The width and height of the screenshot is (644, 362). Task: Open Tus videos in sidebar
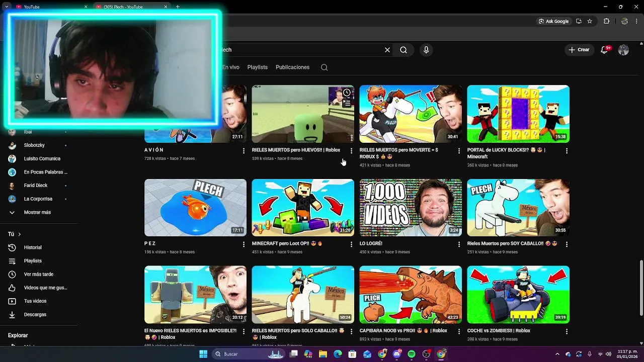click(35, 301)
